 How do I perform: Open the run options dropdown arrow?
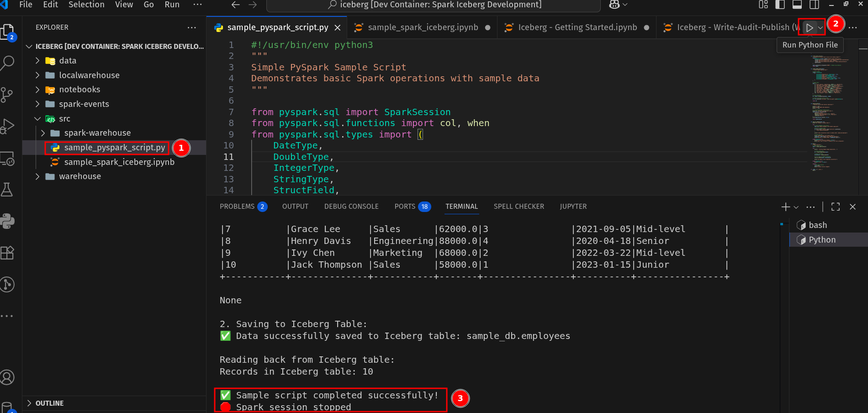coord(820,28)
